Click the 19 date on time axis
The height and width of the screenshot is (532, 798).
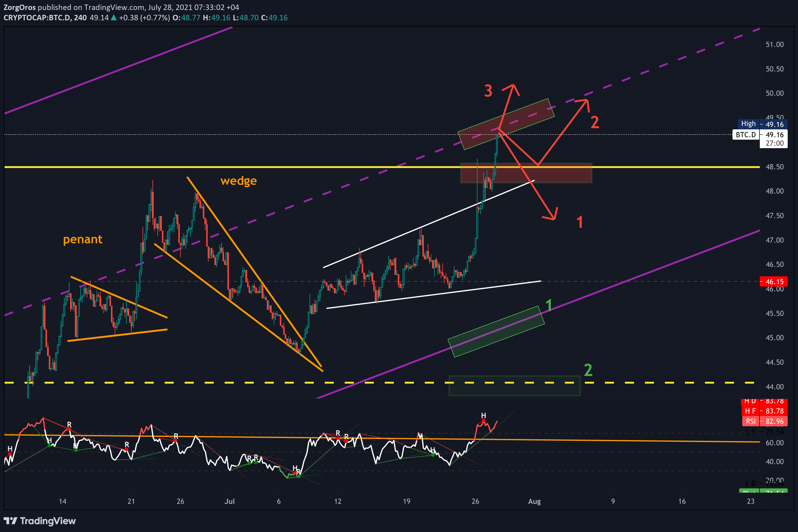407,501
